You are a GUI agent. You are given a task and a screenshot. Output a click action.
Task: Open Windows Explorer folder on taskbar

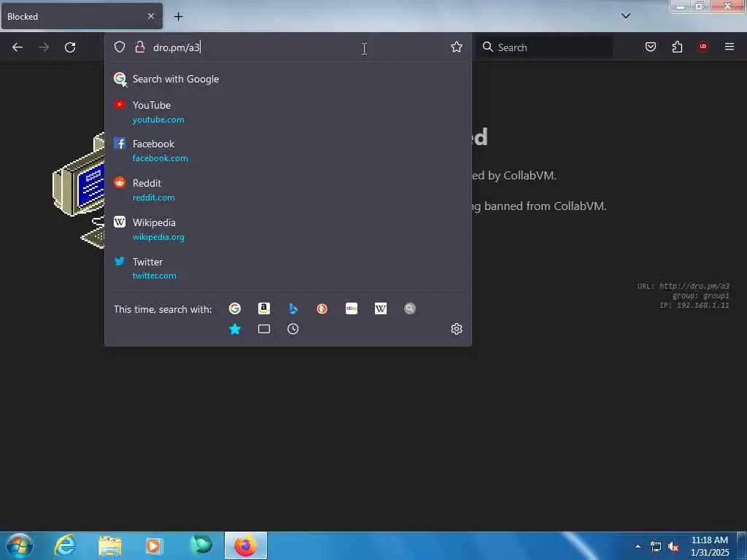[110, 546]
